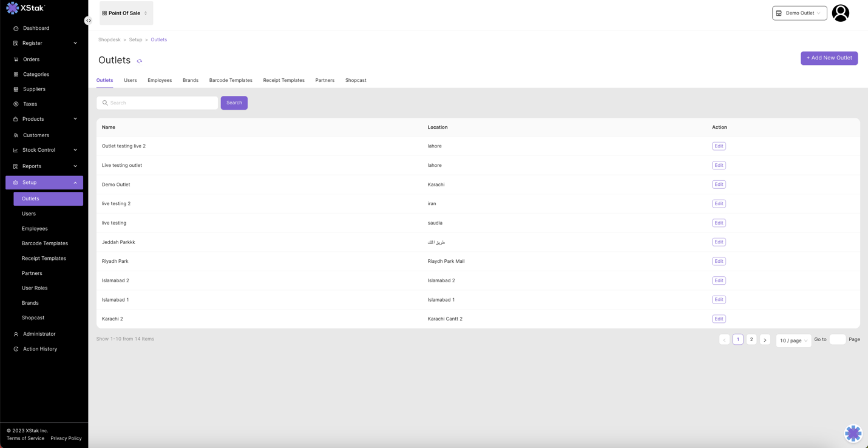Screen dimensions: 868x448
Task: Open the user profile avatar icon
Action: click(x=840, y=13)
